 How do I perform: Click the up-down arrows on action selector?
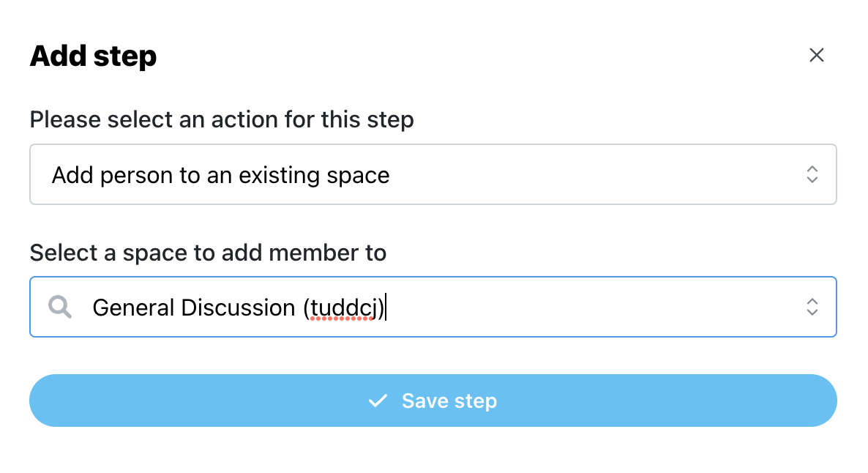(x=812, y=174)
